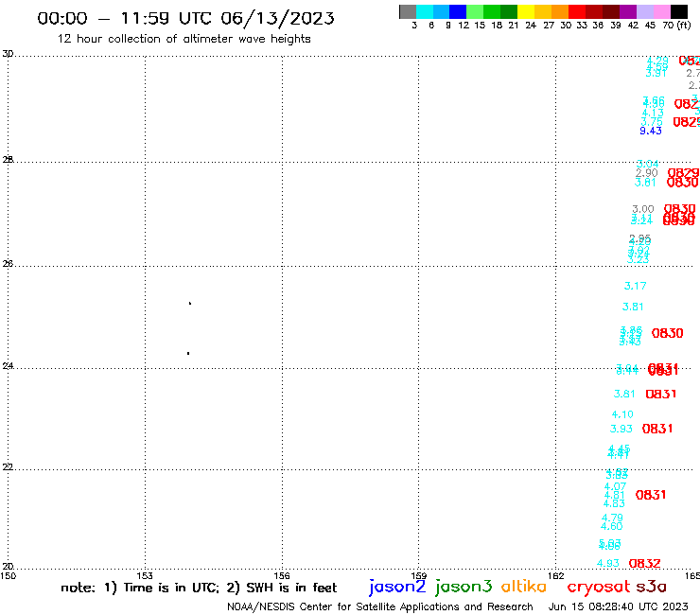Viewport: 700px width, 615px height.
Task: Pick the orange 30 ft legend swatch
Action: pyautogui.click(x=560, y=11)
